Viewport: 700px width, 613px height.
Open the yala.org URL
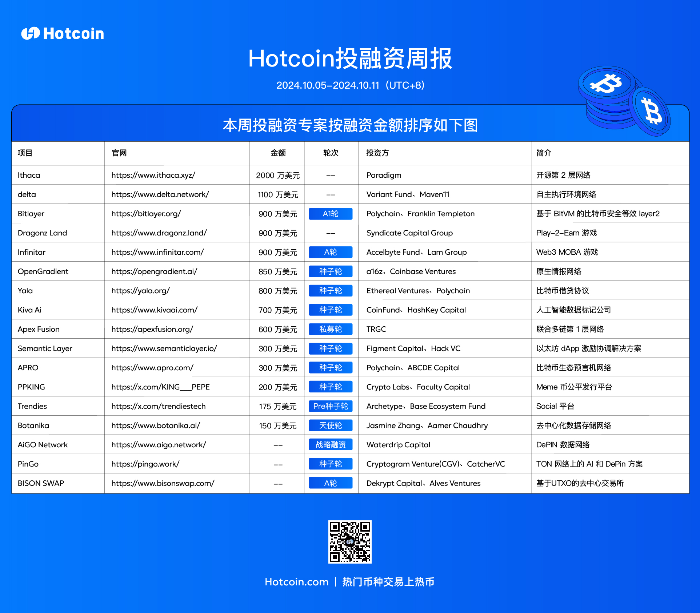click(x=140, y=291)
